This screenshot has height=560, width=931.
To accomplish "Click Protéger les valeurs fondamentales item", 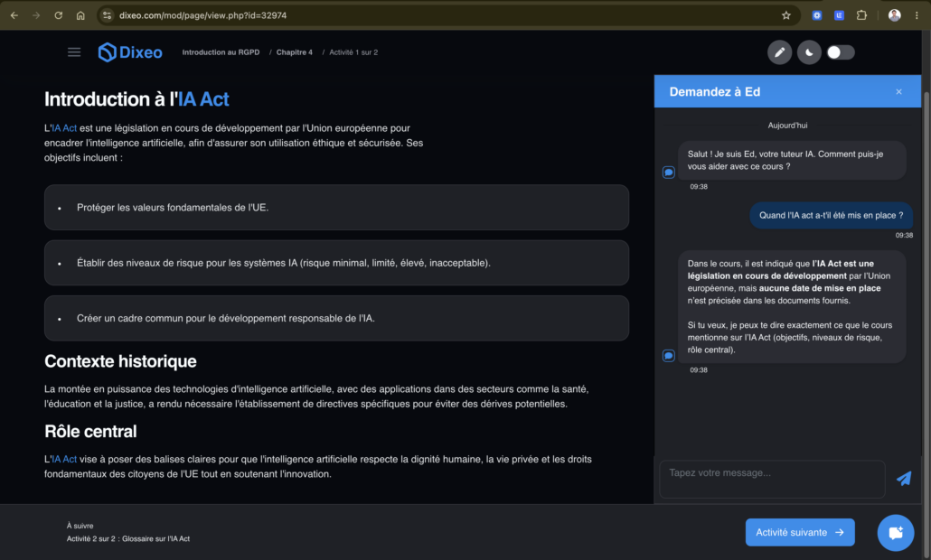I will tap(336, 207).
